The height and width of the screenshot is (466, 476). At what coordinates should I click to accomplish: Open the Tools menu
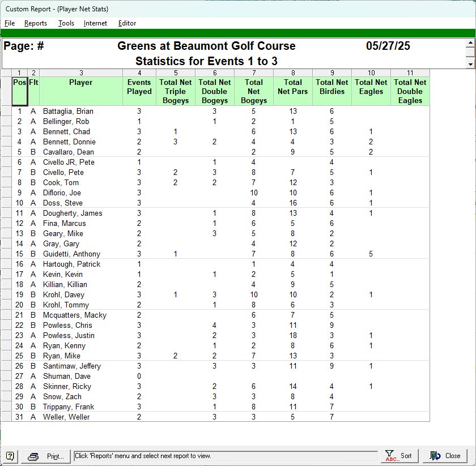pyautogui.click(x=66, y=23)
